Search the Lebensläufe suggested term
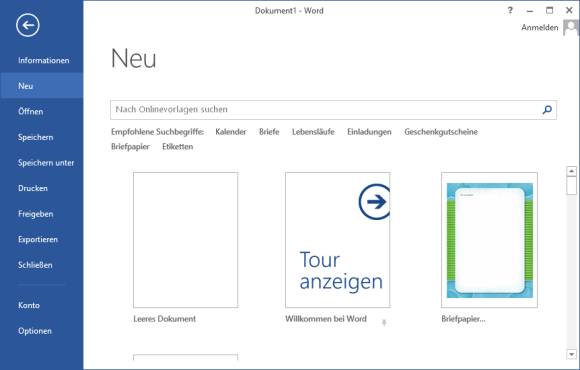The height and width of the screenshot is (370, 580). click(x=313, y=132)
